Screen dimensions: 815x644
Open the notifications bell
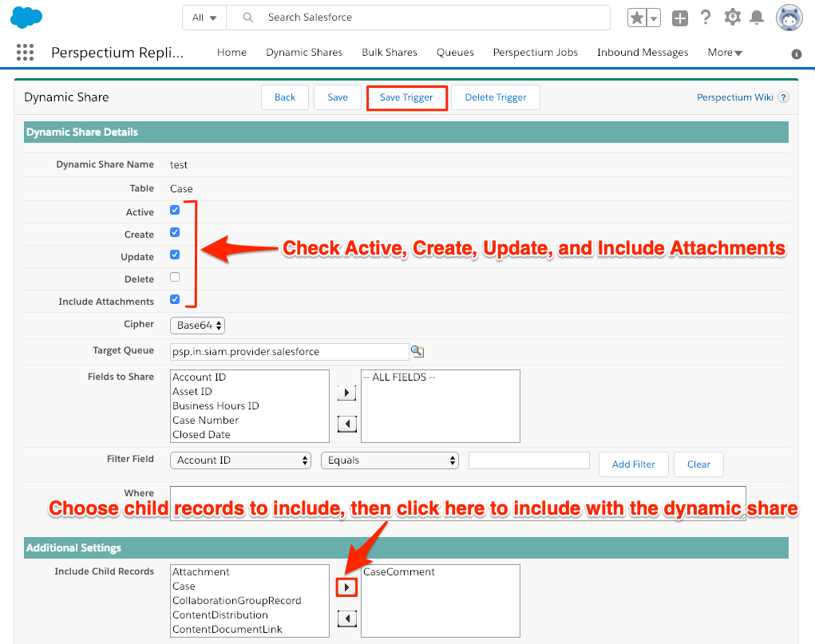[757, 18]
